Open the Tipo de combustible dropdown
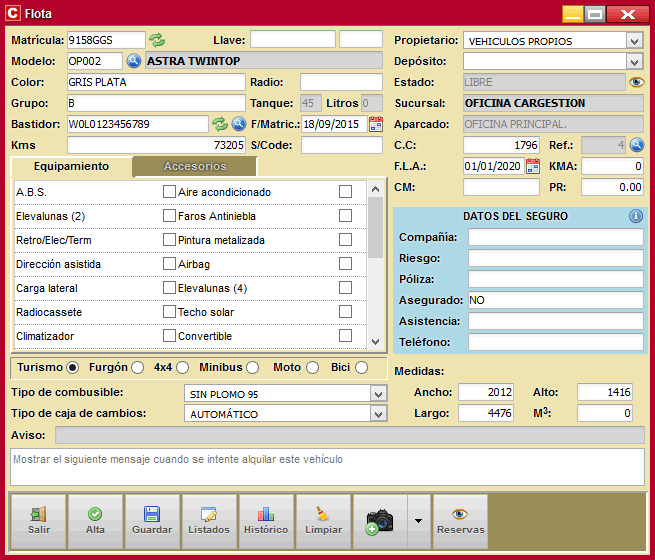 pyautogui.click(x=377, y=393)
